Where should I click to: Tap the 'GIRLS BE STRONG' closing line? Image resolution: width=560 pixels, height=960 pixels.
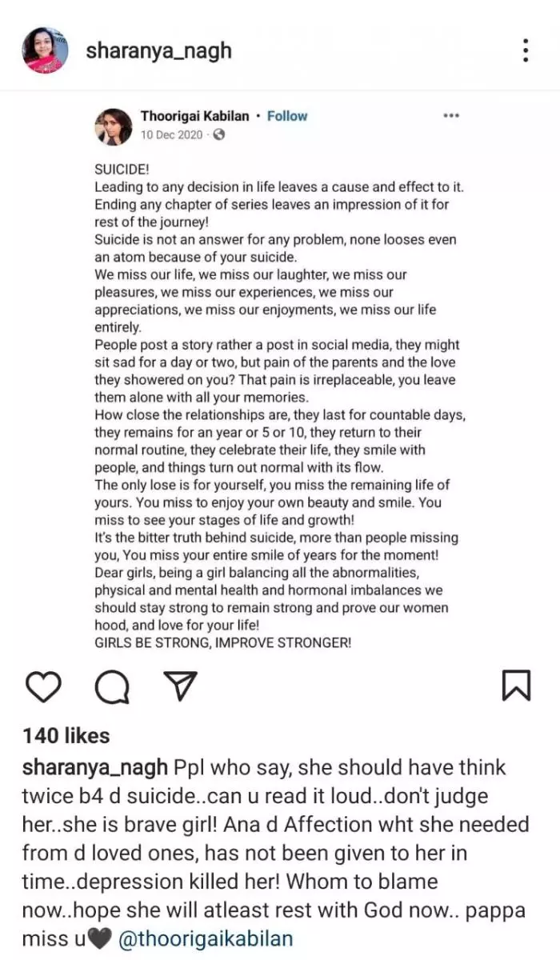222,642
